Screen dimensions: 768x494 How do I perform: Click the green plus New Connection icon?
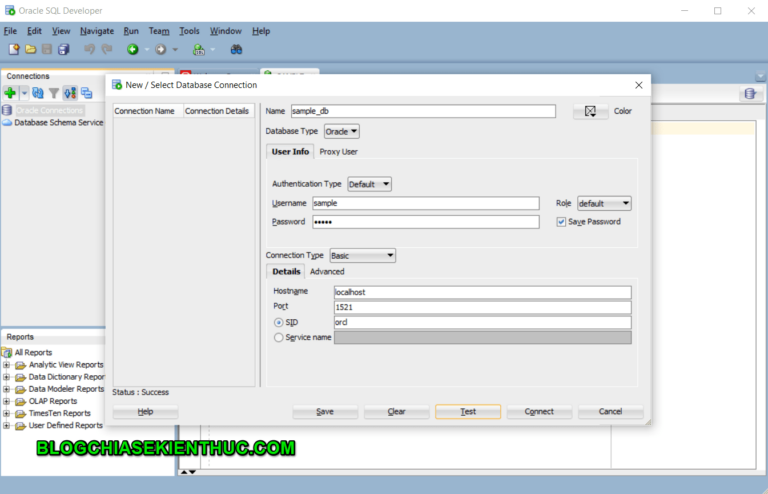pyautogui.click(x=10, y=93)
